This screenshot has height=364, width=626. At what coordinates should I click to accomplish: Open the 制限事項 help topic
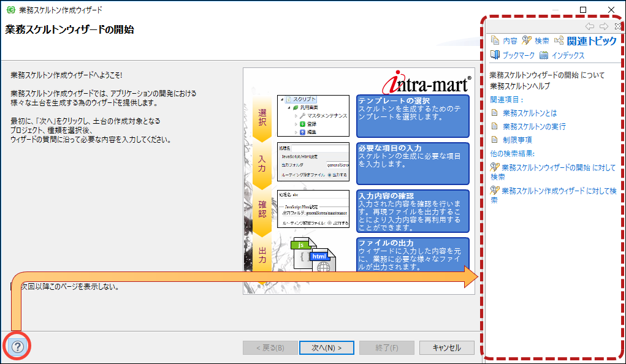(517, 140)
